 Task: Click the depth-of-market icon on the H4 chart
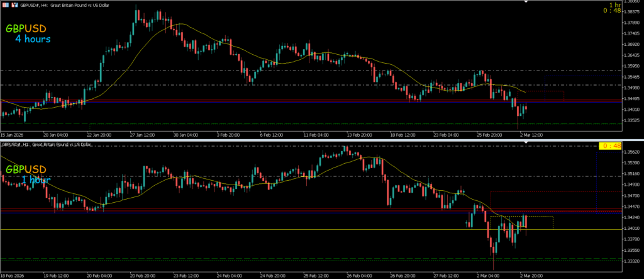click(6, 4)
